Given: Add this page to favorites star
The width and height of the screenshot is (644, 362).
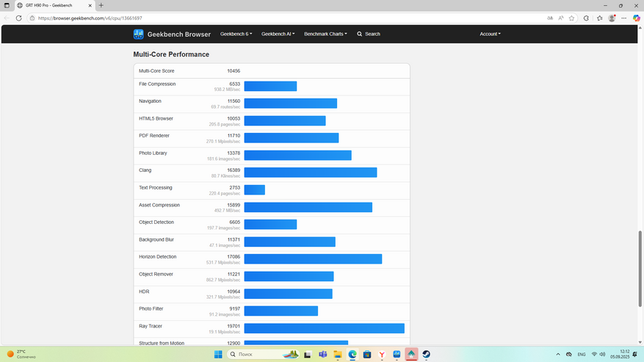Looking at the screenshot, I should tap(571, 18).
